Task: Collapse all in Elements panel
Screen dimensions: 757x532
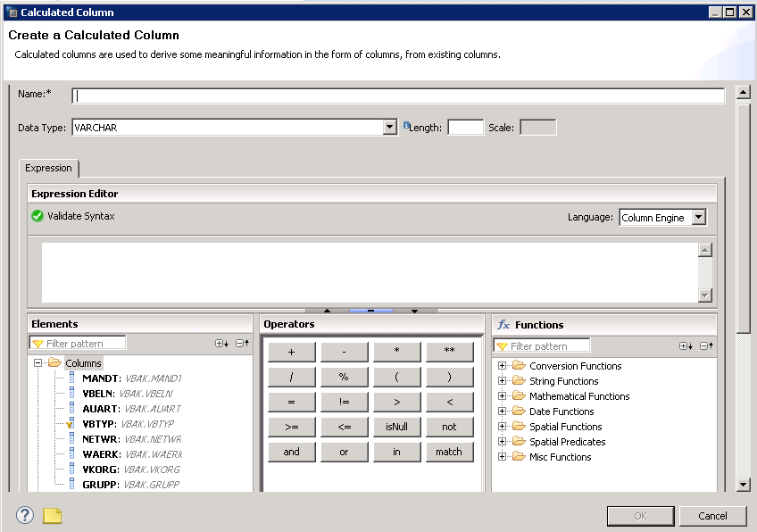Action: [x=242, y=344]
